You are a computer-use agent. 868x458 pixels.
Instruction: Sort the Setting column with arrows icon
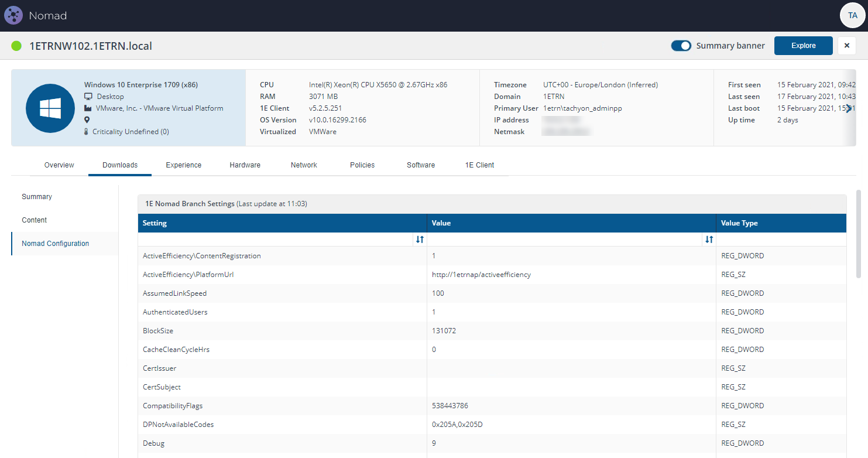click(x=420, y=240)
